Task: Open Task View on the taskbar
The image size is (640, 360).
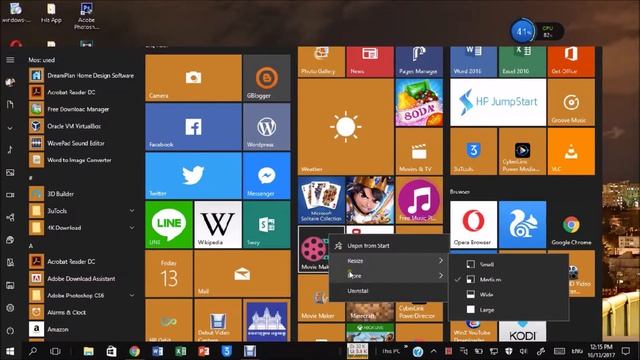Action: (55, 351)
